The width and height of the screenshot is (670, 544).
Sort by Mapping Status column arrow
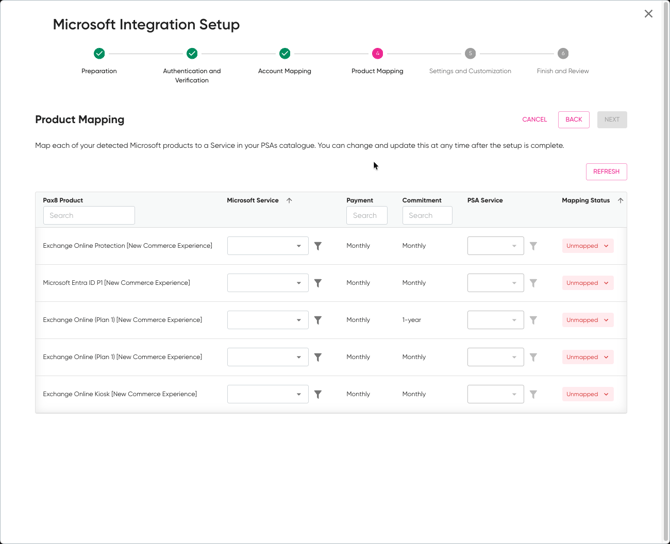coord(620,201)
